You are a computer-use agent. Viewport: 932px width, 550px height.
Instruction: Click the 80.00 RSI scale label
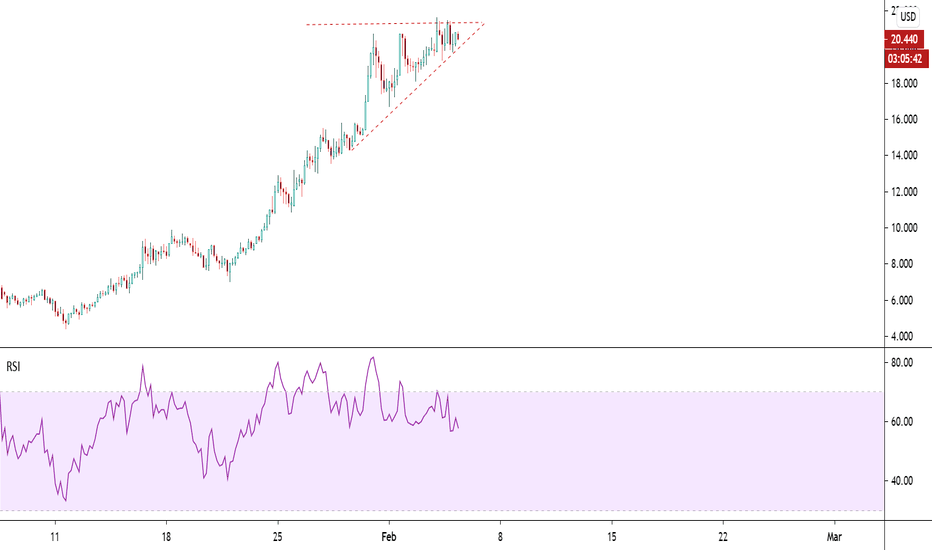(x=902, y=363)
